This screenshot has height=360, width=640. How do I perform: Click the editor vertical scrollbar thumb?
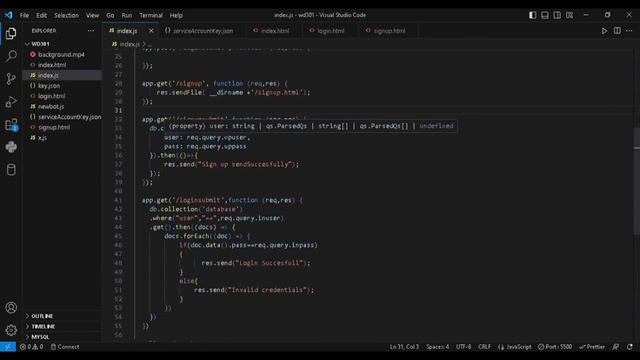[x=636, y=181]
